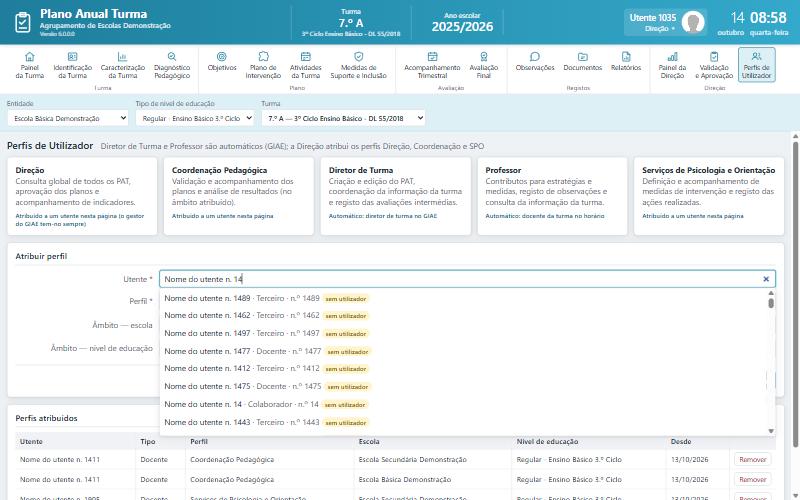
Task: Expand the Entidade dropdown
Action: point(68,118)
